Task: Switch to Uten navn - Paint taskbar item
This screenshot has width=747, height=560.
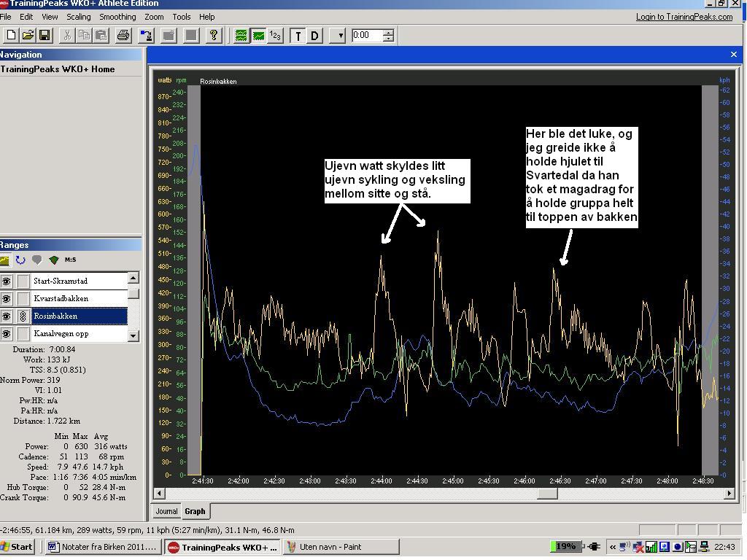Action: click(x=341, y=547)
